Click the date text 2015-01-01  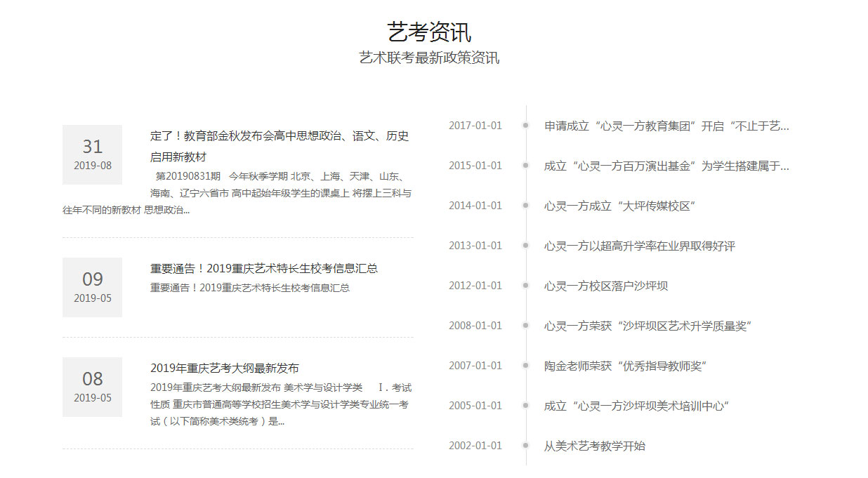[475, 166]
